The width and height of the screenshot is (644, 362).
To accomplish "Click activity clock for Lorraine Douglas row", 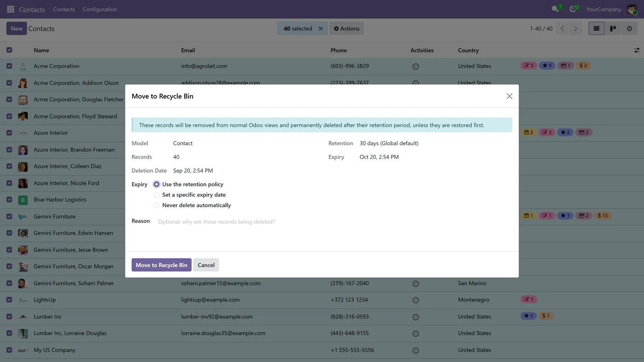I will (415, 334).
